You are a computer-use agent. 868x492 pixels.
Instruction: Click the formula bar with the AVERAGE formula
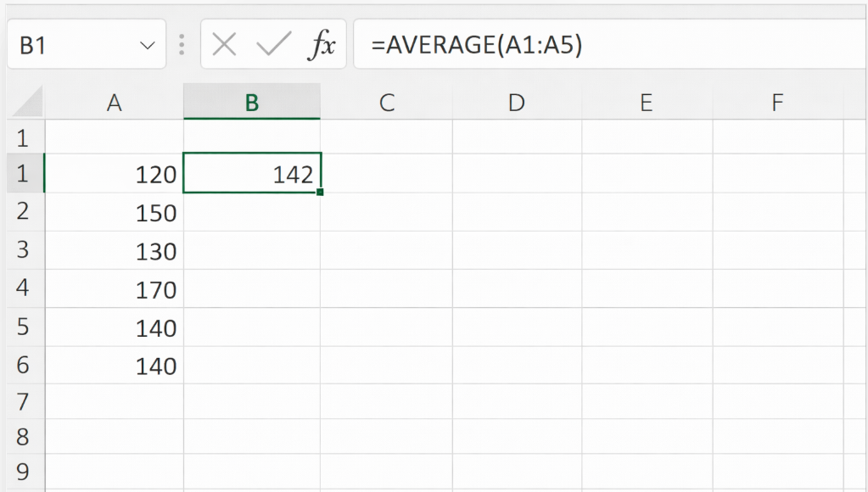point(594,46)
